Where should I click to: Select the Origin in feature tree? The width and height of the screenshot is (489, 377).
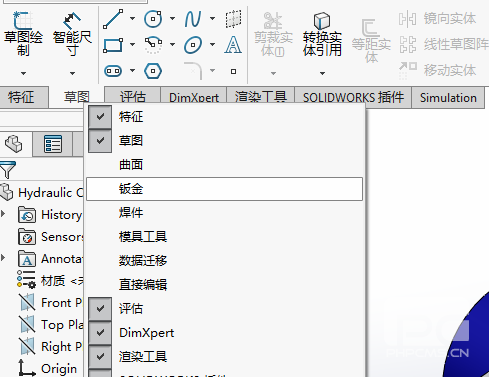coord(47,368)
